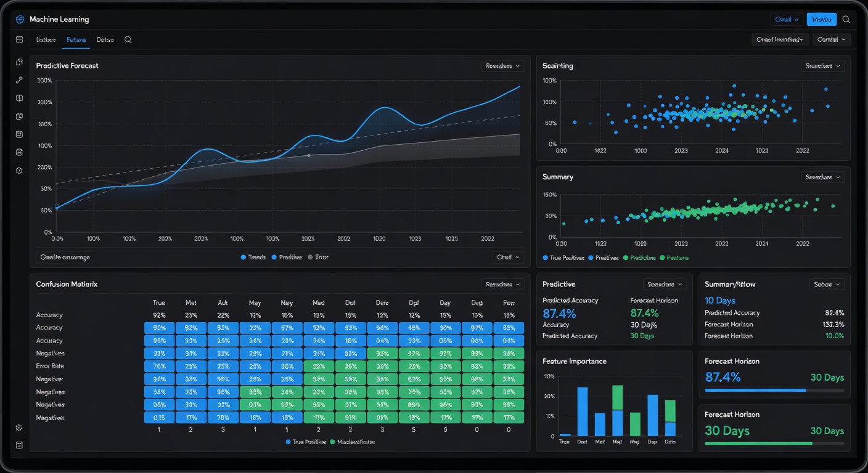Open search via top-right magnifier icon
The height and width of the screenshot is (473, 868).
tap(846, 20)
